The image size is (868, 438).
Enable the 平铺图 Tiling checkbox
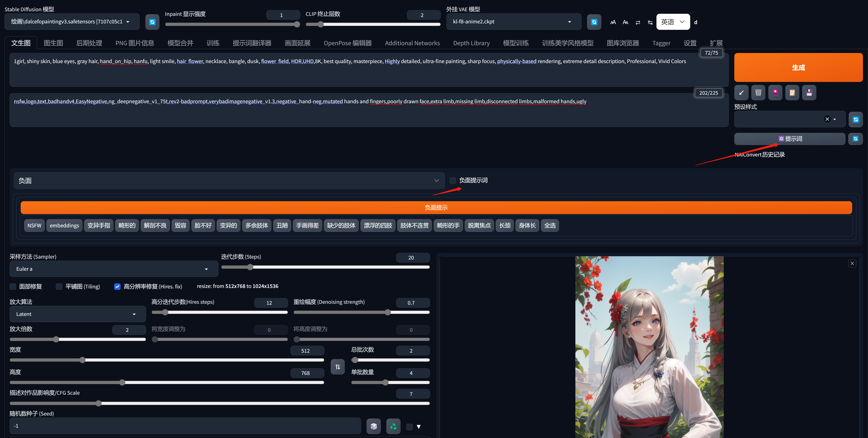[x=59, y=287]
